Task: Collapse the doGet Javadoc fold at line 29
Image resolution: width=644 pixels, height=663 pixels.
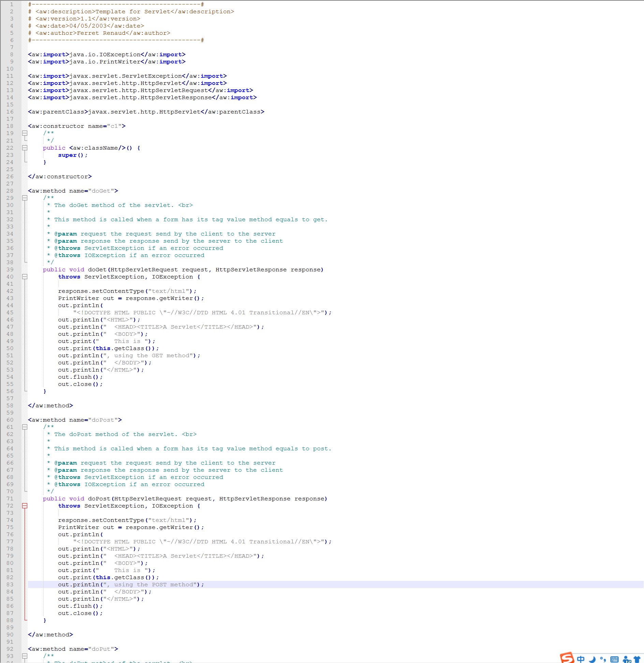Action: click(x=25, y=198)
